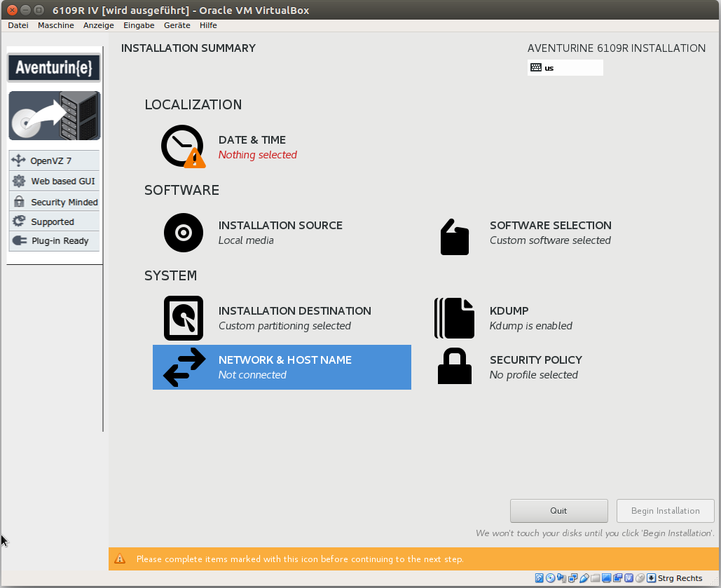The image size is (721, 588).
Task: Click the Supported sidebar icon
Action: click(x=19, y=221)
